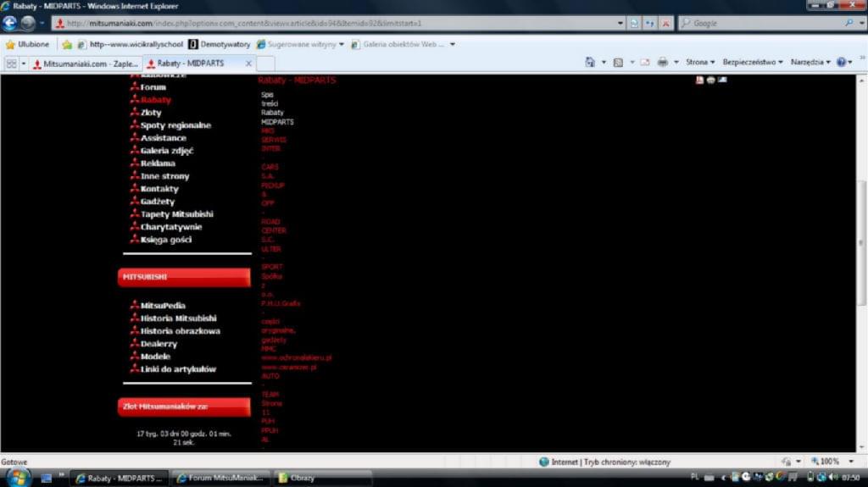Click the article e-mail icon

tap(722, 80)
